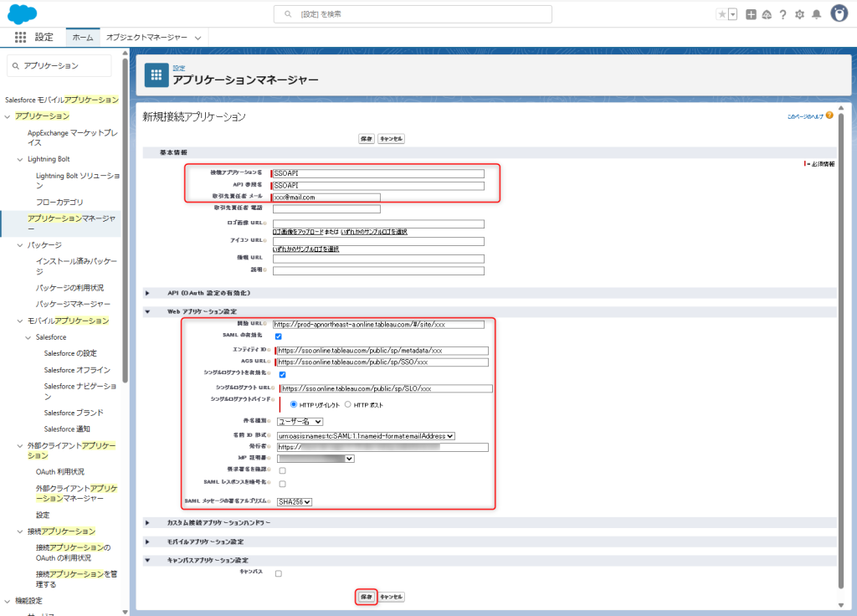Open the 名前 ID 形式 dropdown
Screen dimensions: 857x616
click(367, 436)
